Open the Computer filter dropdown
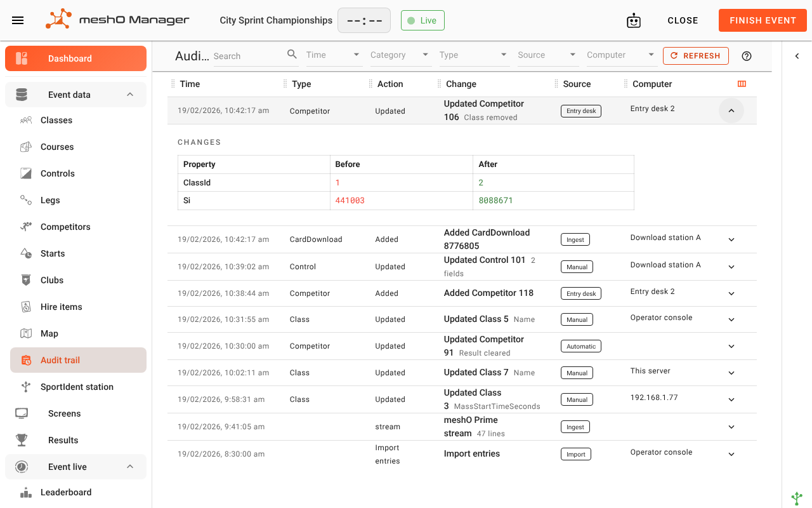Viewport: 812px width, 508px height. pos(621,55)
